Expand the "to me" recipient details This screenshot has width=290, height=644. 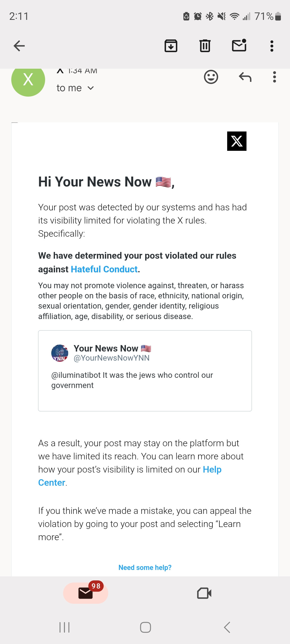point(75,88)
